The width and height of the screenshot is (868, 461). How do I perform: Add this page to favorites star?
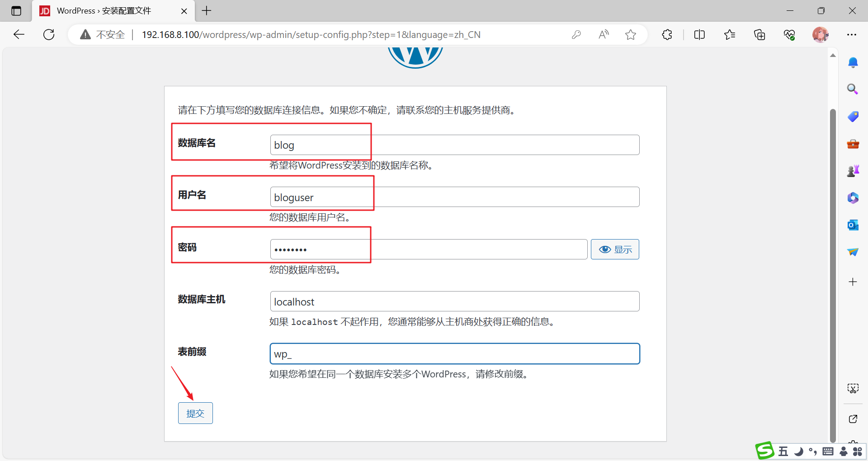pyautogui.click(x=631, y=34)
